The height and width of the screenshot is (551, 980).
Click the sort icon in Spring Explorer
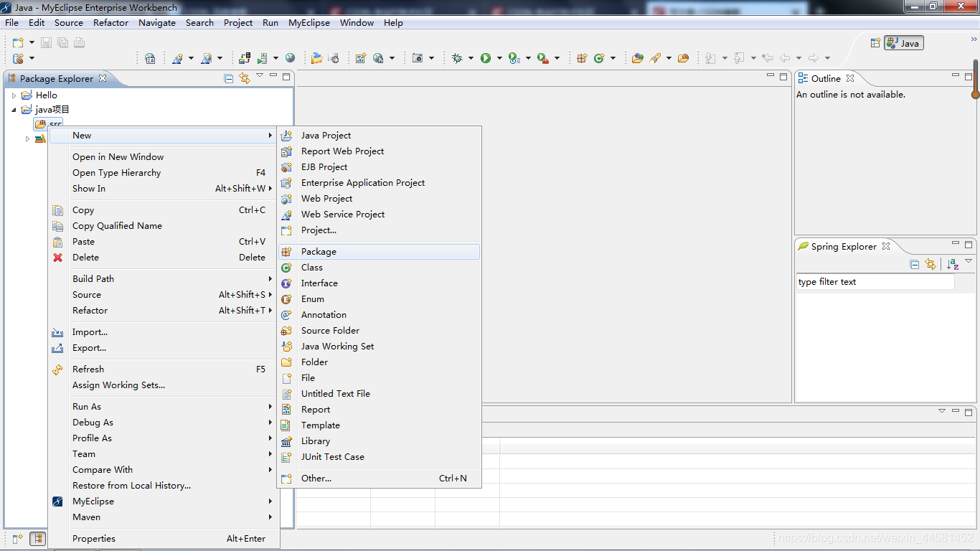pos(953,265)
